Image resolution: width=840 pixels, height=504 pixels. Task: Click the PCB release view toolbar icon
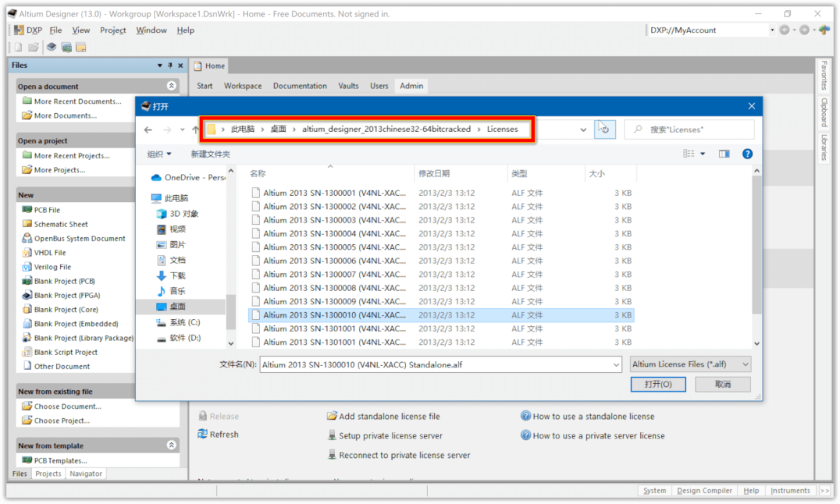pos(67,47)
